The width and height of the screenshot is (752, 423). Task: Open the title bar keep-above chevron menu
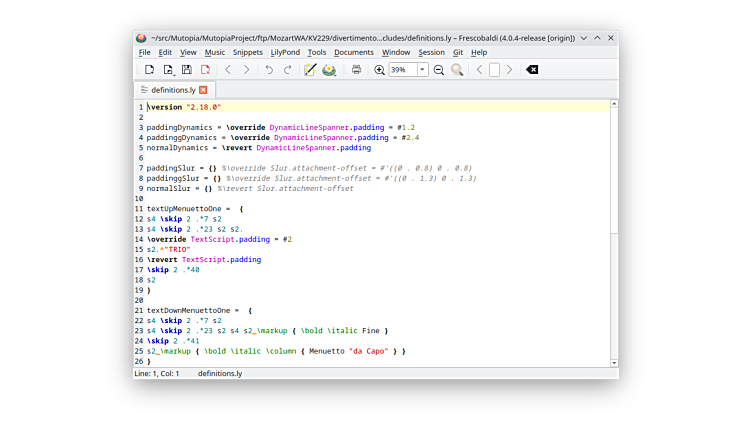coord(584,38)
